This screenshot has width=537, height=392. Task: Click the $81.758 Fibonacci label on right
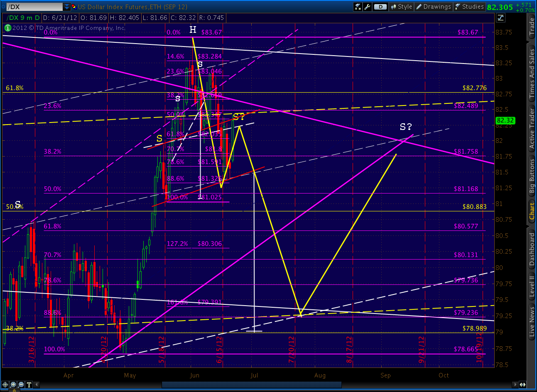coord(466,152)
